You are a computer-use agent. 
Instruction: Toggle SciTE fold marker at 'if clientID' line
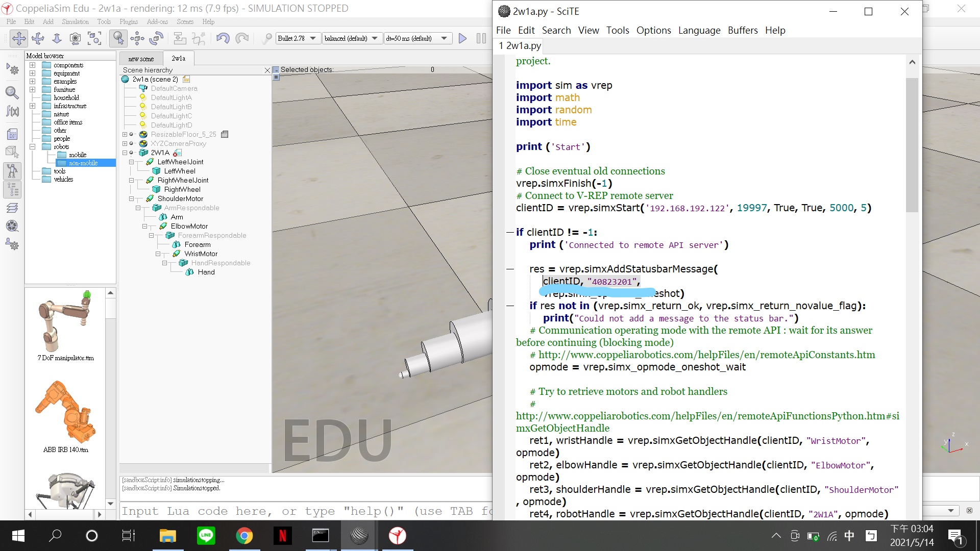pos(509,233)
